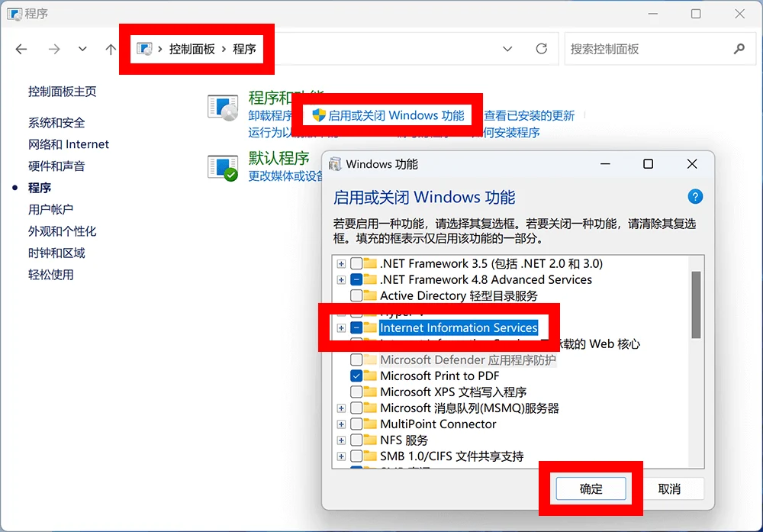Expand Internet Information Services tree node
The width and height of the screenshot is (763, 532).
(x=341, y=328)
